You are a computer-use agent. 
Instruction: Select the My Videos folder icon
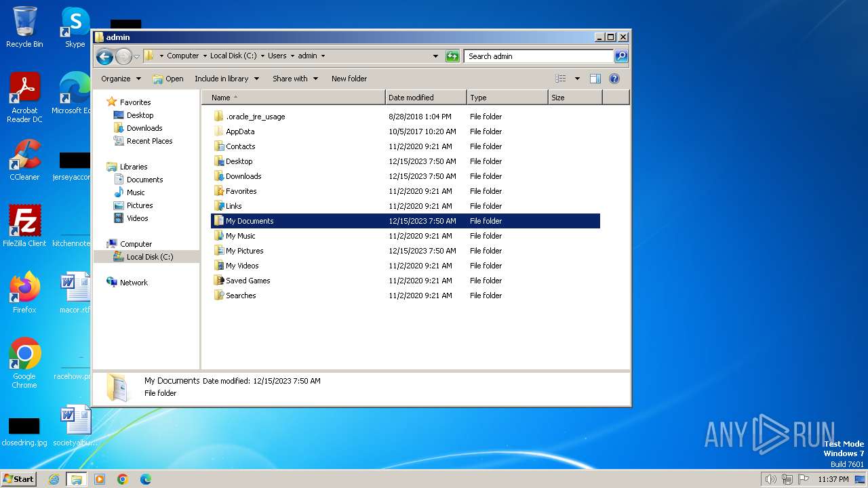tap(218, 266)
